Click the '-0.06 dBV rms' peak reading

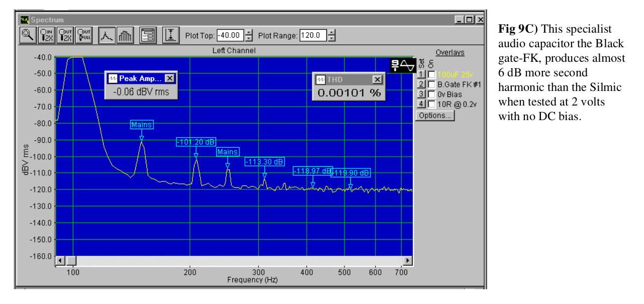(x=141, y=92)
